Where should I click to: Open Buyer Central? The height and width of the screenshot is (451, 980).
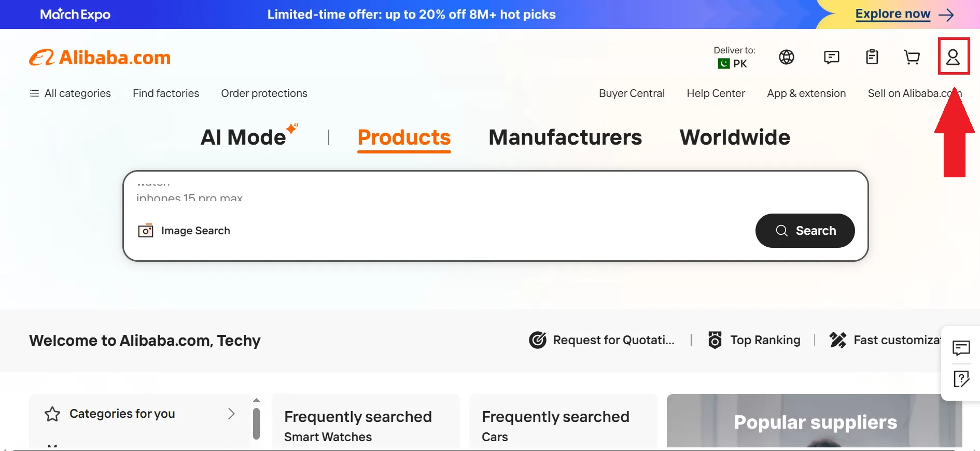click(632, 93)
